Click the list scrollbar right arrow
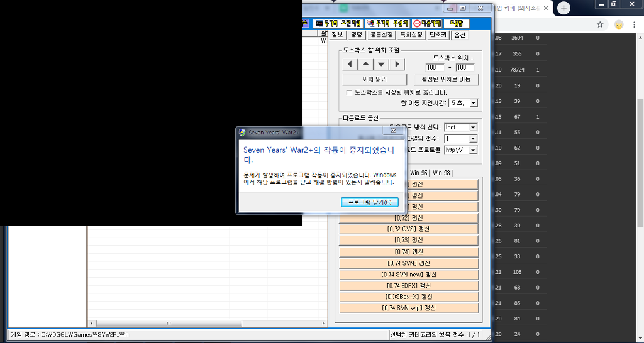Image resolution: width=644 pixels, height=343 pixels. 323,324
